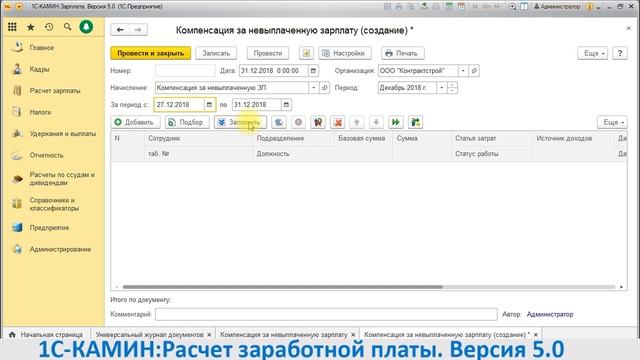Open the calendar icon in title bar
Viewport: 640px width, 360px height.
click(461, 7)
